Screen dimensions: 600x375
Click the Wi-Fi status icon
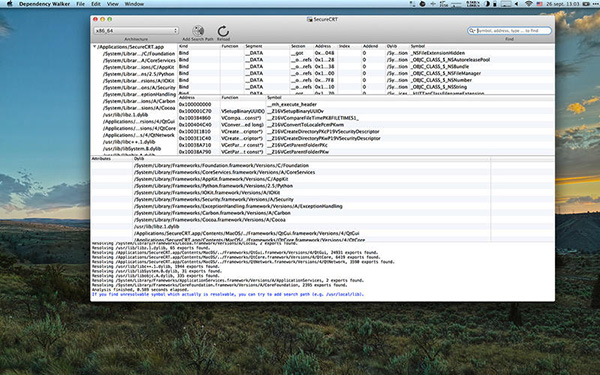point(528,4)
